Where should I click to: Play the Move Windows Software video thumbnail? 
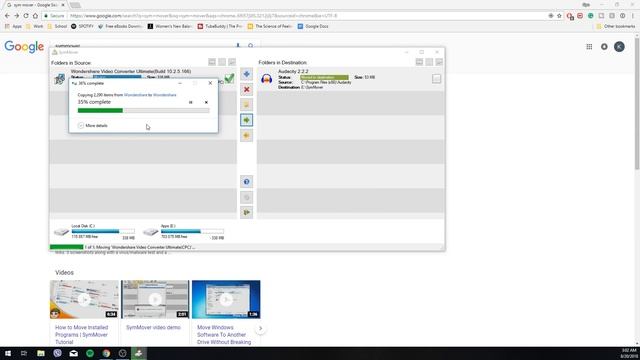226,299
